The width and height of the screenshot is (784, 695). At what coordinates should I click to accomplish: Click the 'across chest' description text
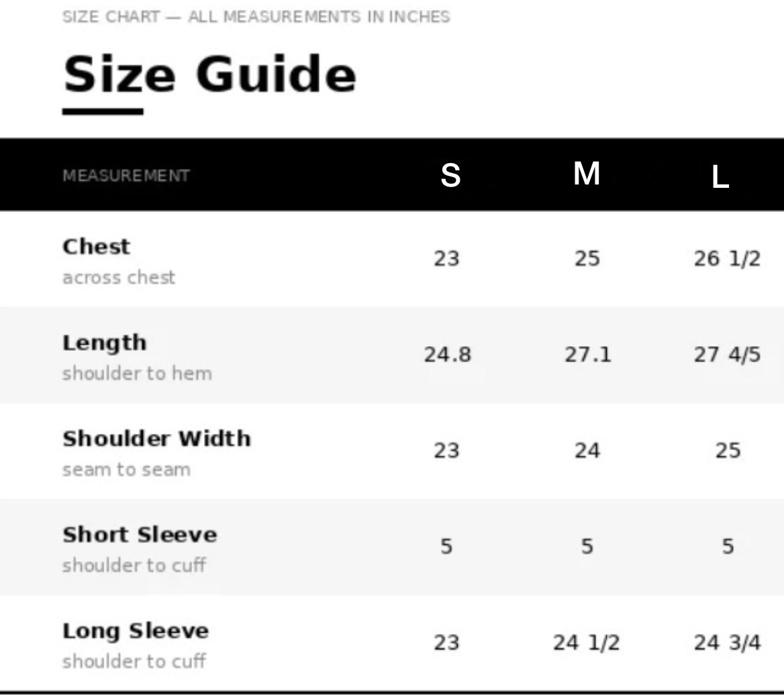pos(119,277)
